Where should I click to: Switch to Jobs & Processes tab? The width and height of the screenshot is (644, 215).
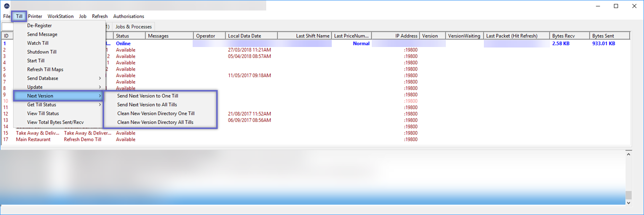coord(133,26)
